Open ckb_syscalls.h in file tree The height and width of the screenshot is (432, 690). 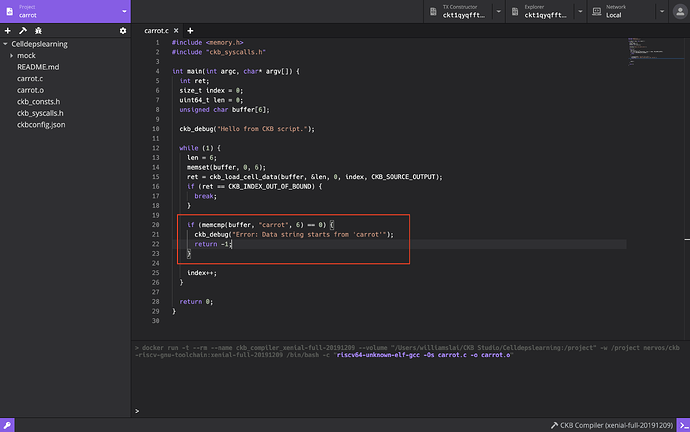click(x=40, y=113)
